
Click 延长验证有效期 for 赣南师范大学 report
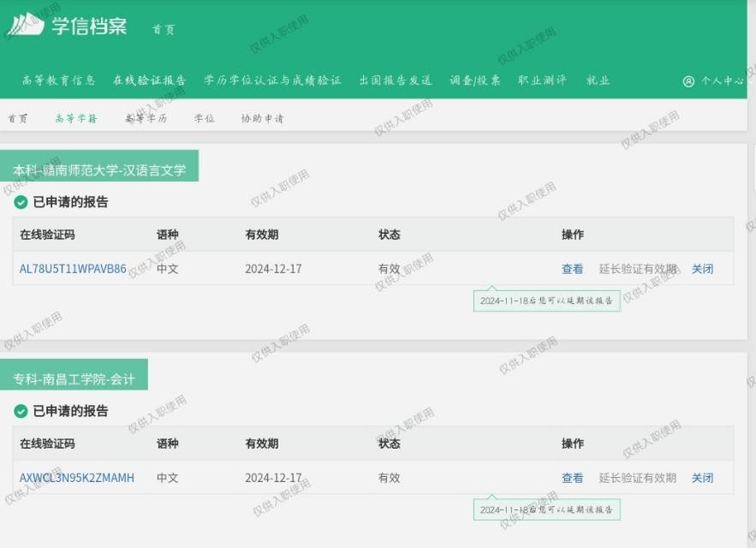pyautogui.click(x=637, y=269)
